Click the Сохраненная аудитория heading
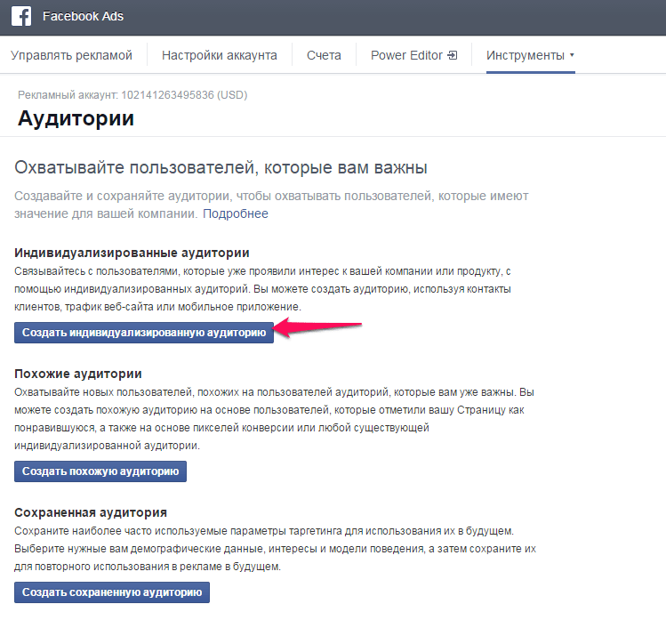 click(x=91, y=512)
